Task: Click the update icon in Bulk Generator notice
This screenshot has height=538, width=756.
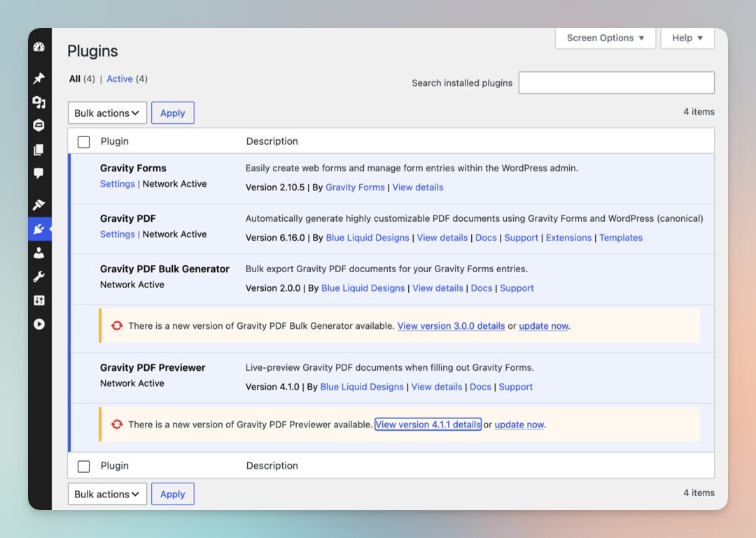Action: pos(117,326)
